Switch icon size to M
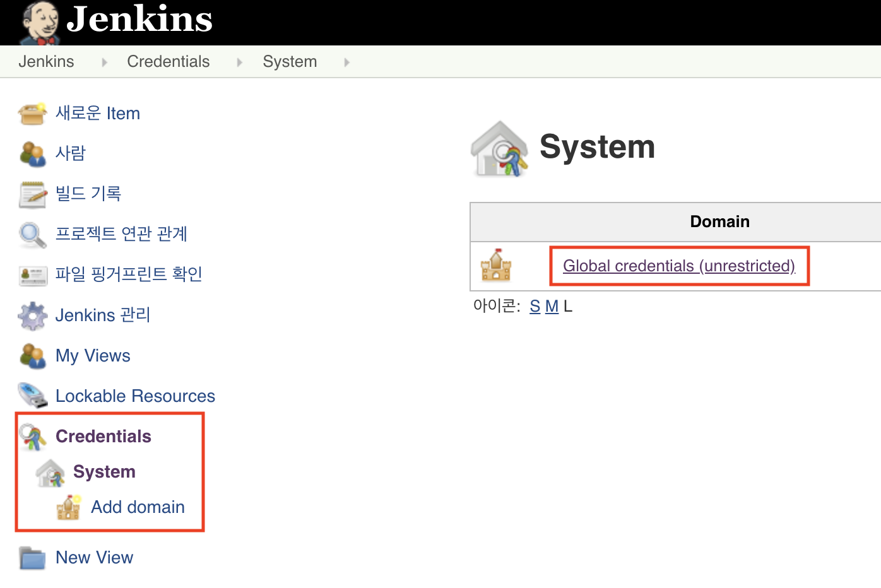881x588 pixels. click(x=552, y=307)
